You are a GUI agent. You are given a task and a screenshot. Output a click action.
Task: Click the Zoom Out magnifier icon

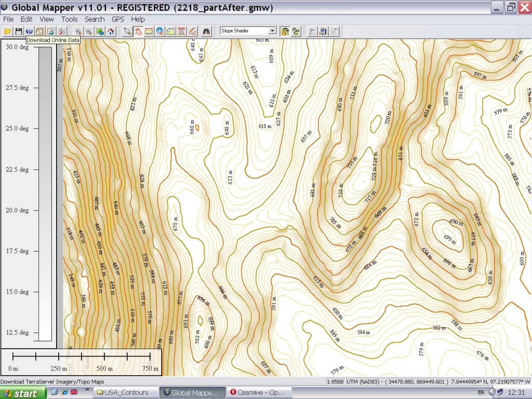pyautogui.click(x=89, y=31)
